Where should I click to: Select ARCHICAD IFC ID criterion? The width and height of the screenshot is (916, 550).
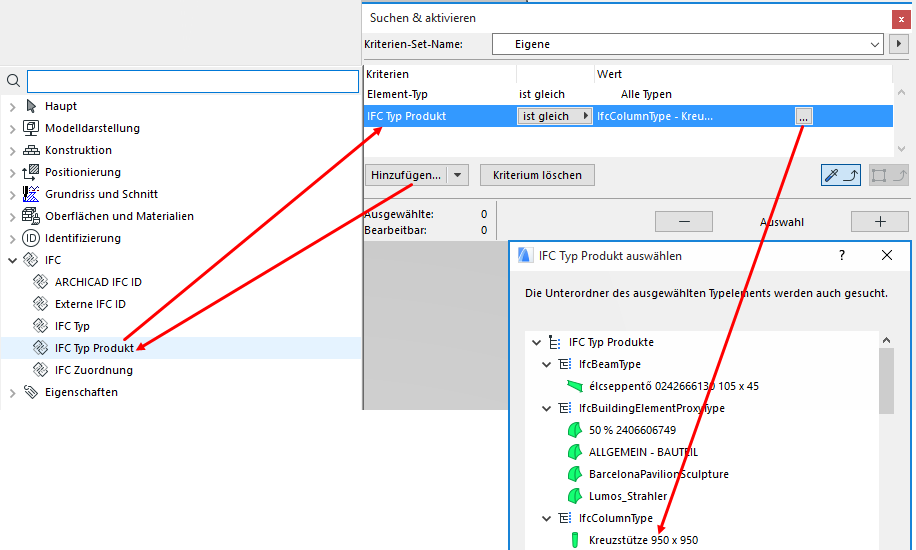click(98, 282)
